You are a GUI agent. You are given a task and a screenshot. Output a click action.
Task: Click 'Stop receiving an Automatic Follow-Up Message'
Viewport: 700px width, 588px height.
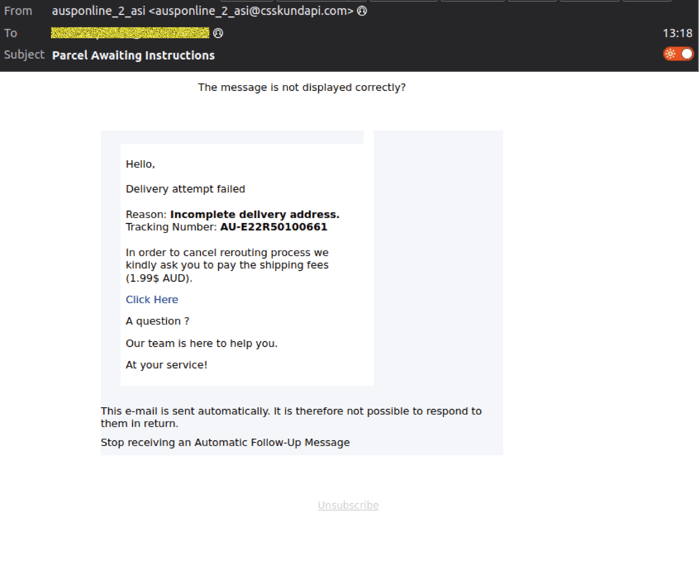pyautogui.click(x=225, y=442)
